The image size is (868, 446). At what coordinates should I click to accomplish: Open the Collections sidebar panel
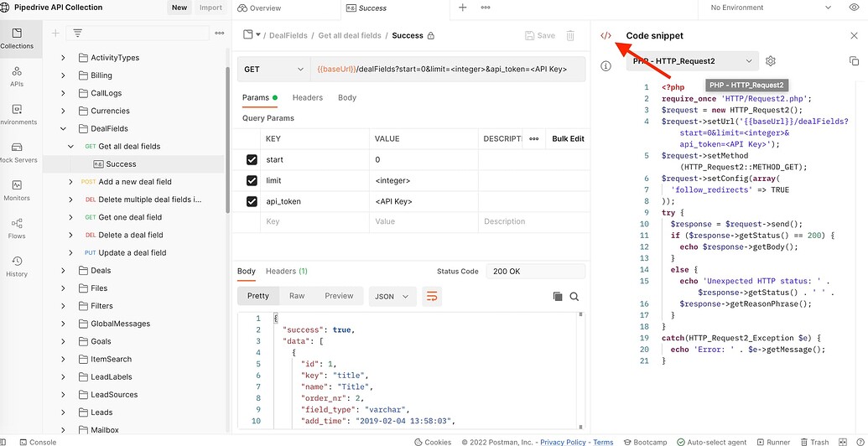[x=17, y=39]
